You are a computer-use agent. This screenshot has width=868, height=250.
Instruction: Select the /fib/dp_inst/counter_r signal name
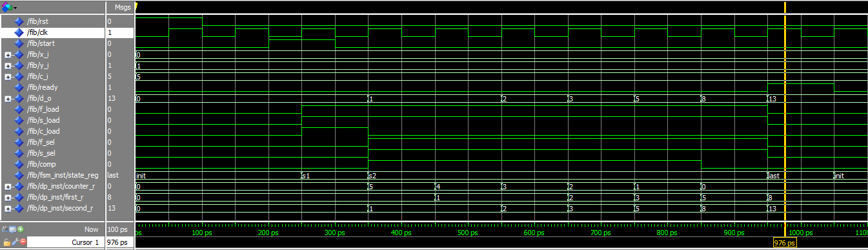(x=60, y=186)
